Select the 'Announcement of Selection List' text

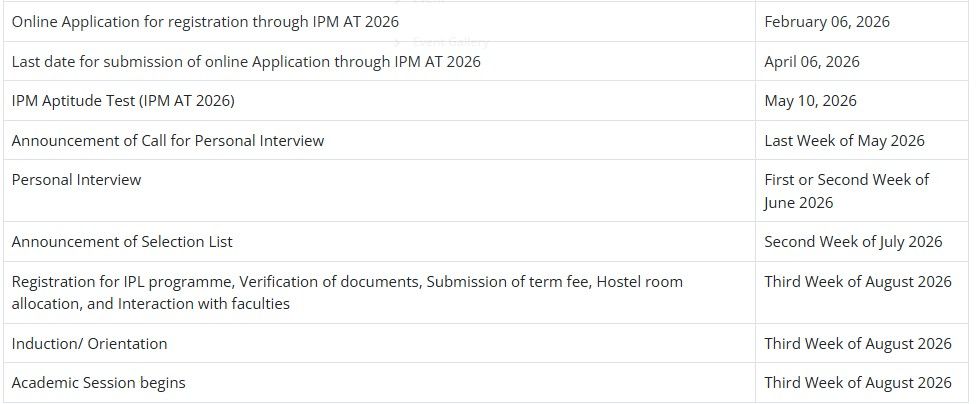tap(122, 242)
